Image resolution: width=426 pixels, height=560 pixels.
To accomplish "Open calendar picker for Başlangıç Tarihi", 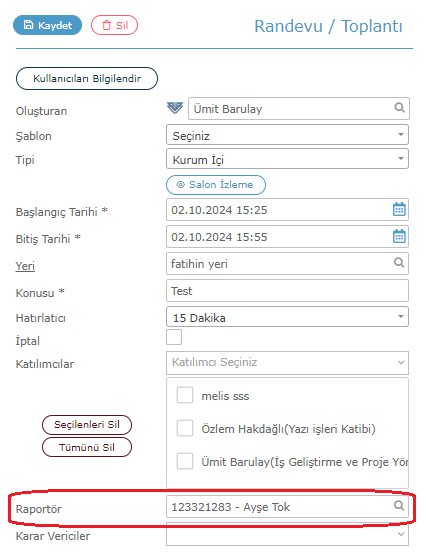I will tap(399, 209).
